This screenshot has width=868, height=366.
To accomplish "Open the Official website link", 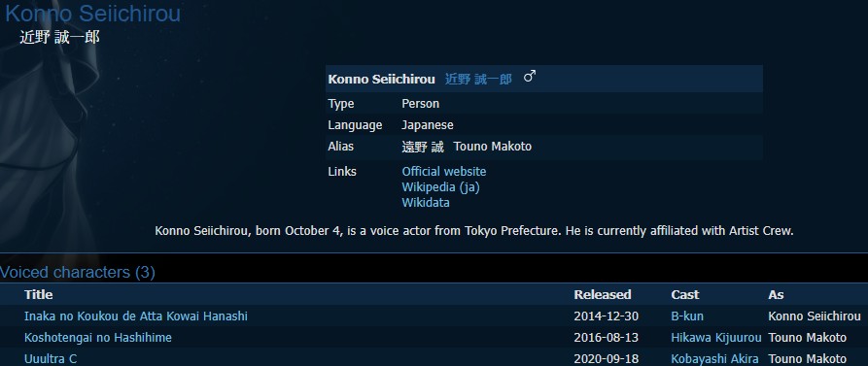I will tap(444, 172).
